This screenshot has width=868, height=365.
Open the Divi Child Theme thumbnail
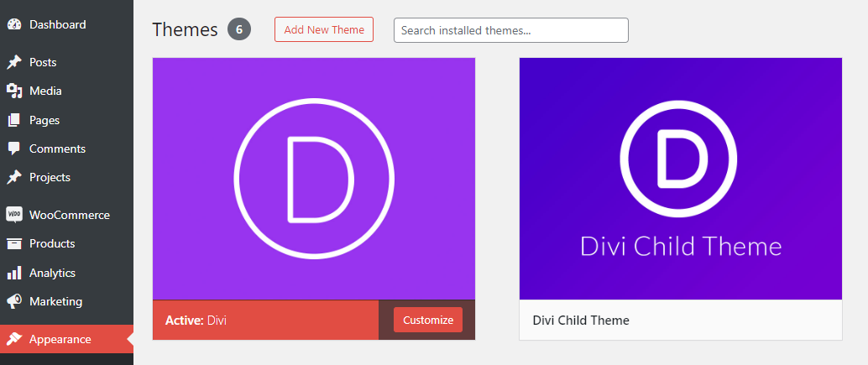coord(680,179)
